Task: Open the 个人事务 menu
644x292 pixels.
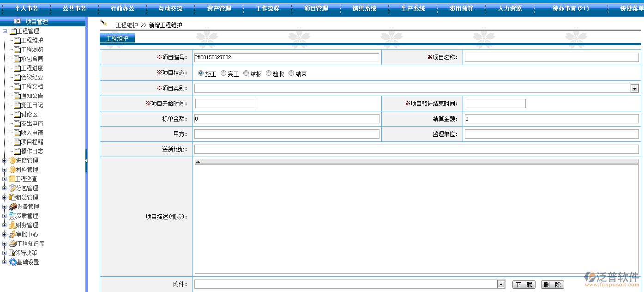Action: click(x=26, y=8)
